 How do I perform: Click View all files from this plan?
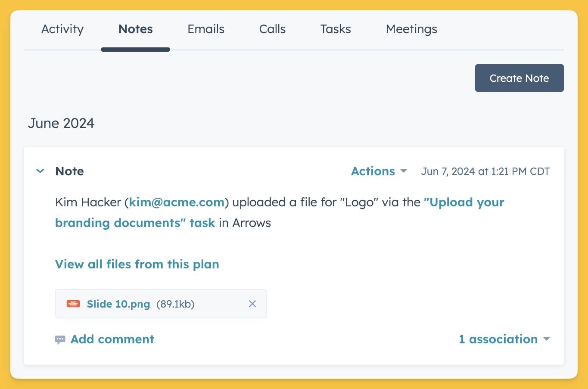(137, 264)
